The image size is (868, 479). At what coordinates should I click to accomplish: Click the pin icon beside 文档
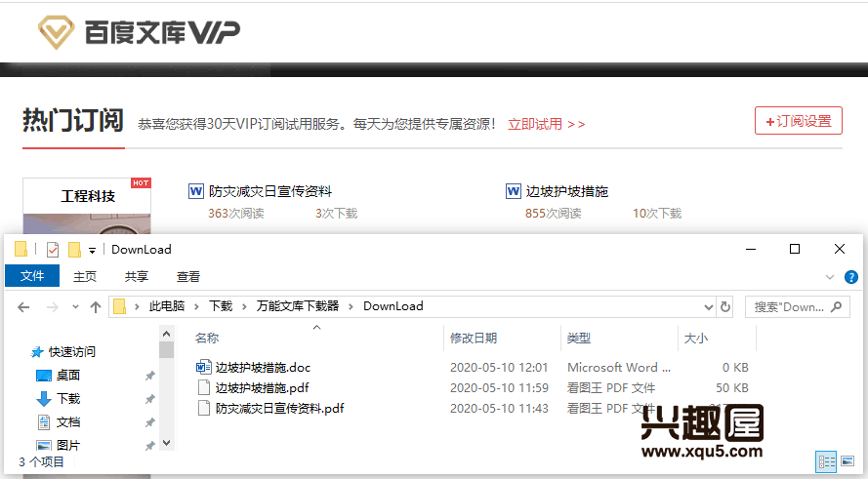pyautogui.click(x=149, y=422)
